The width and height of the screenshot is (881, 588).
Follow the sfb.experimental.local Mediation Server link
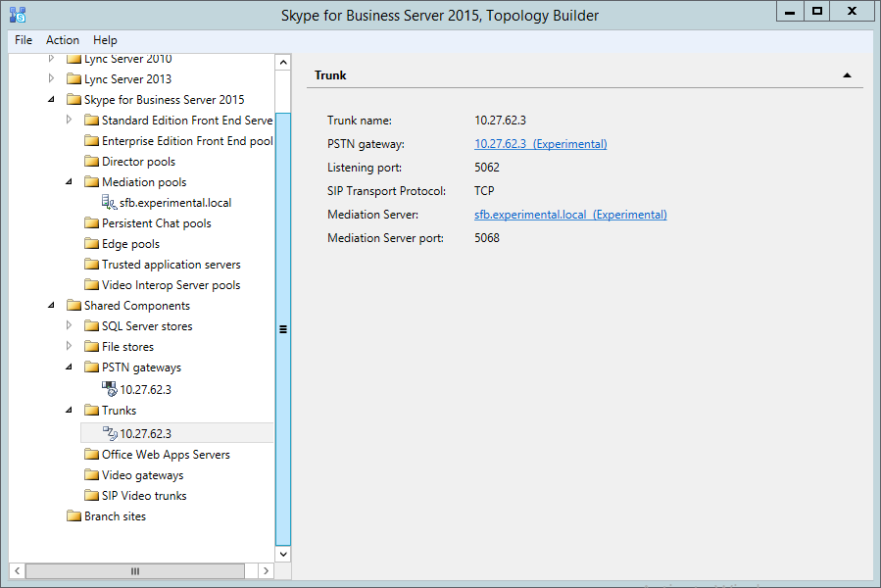[570, 215]
